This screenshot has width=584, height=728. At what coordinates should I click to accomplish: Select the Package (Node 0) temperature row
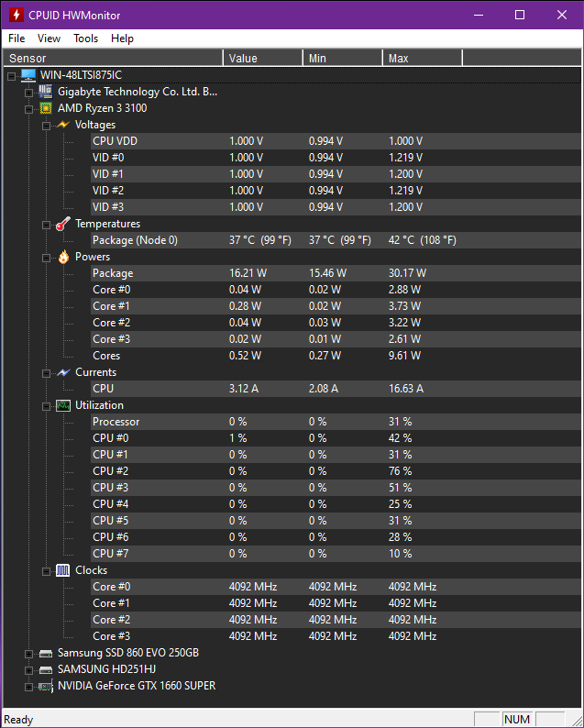(x=135, y=240)
